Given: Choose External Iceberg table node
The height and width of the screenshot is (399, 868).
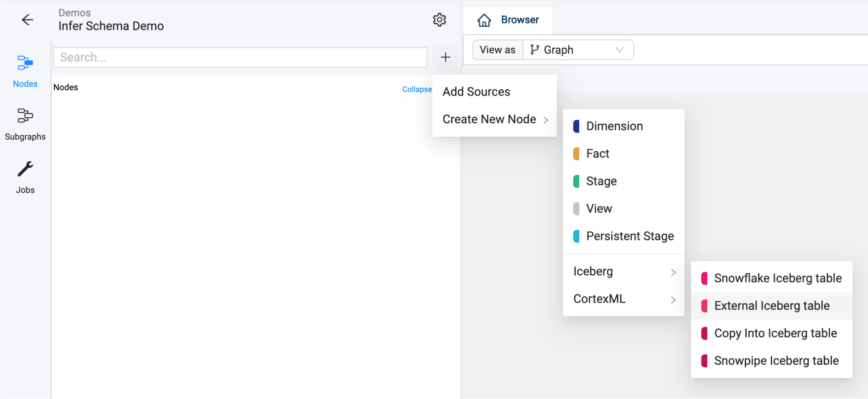Looking at the screenshot, I should (772, 306).
